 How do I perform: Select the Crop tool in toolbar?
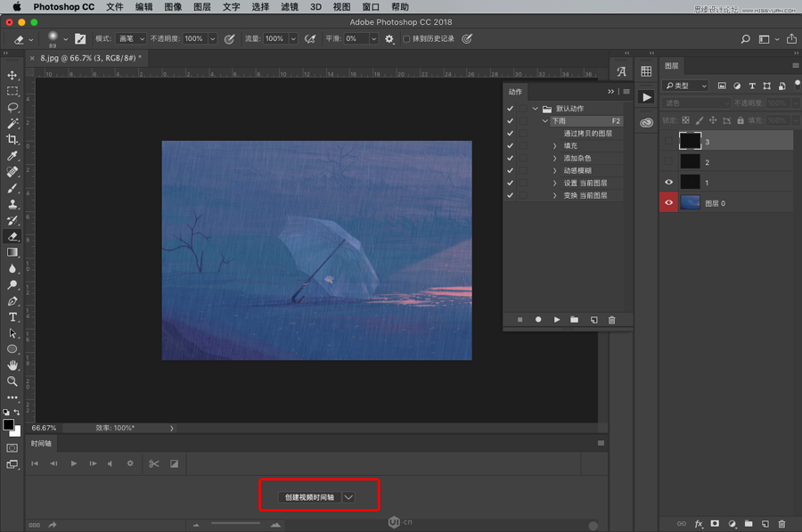pos(12,140)
